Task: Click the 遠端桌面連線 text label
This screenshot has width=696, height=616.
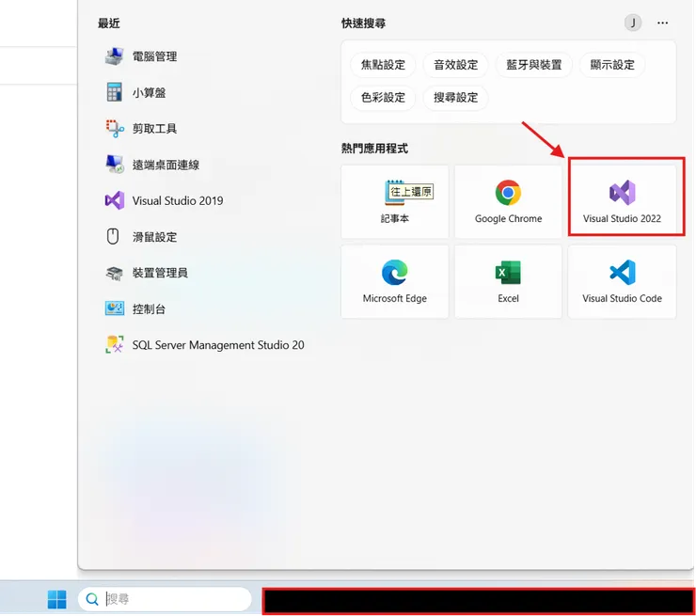Action: coord(166,165)
